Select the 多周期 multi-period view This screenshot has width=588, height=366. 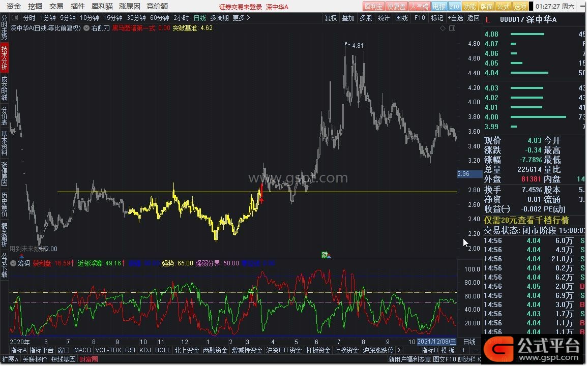point(219,18)
